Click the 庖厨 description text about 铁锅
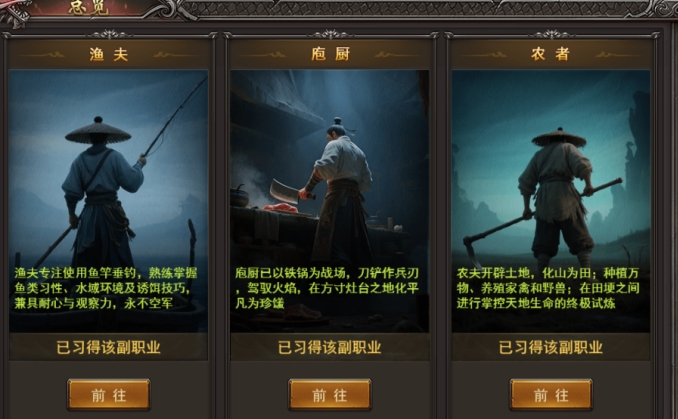The height and width of the screenshot is (419, 678). pyautogui.click(x=327, y=288)
